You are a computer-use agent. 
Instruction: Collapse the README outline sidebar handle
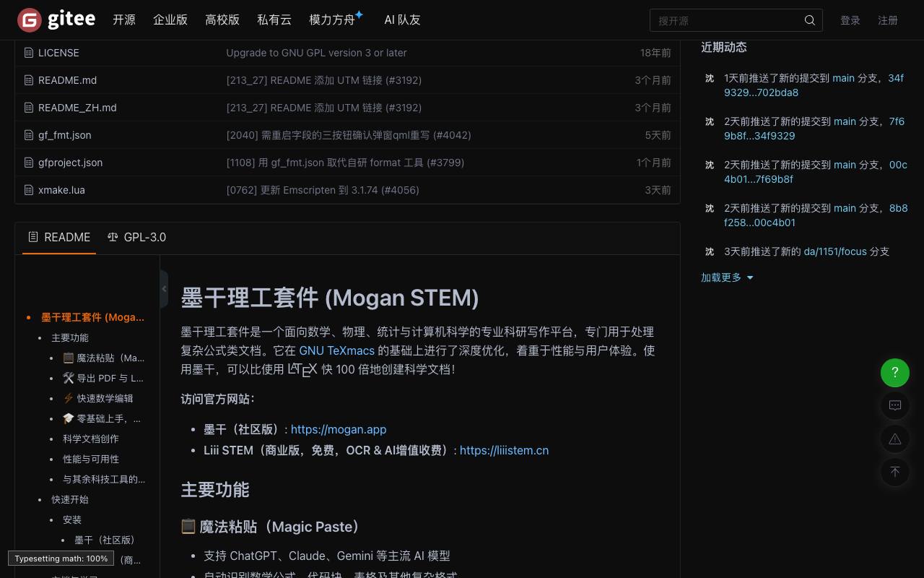tap(164, 289)
